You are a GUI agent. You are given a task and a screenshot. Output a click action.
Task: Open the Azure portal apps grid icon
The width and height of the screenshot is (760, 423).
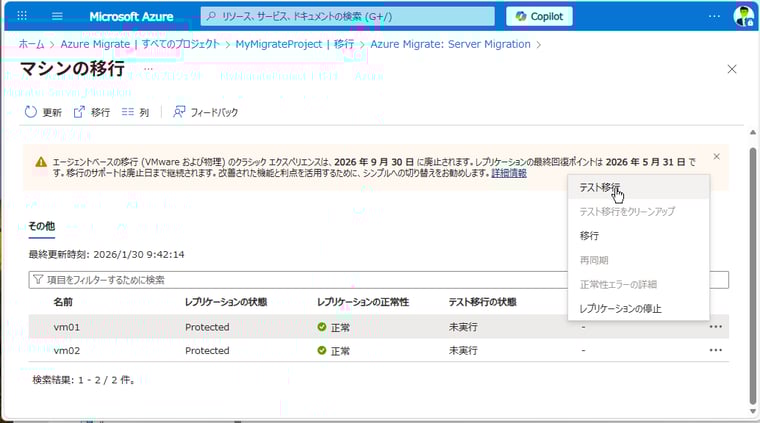22,16
